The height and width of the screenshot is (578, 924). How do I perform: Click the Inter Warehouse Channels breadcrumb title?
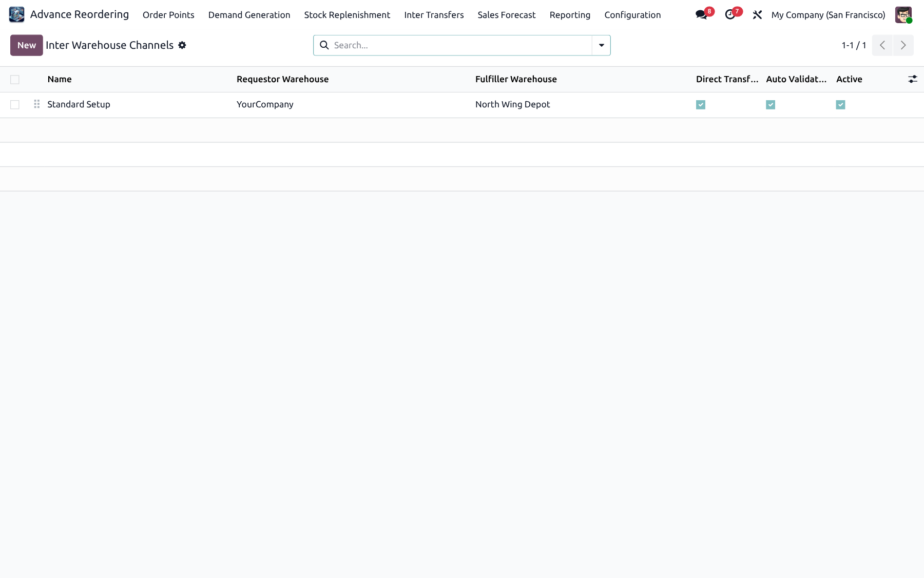pyautogui.click(x=109, y=45)
